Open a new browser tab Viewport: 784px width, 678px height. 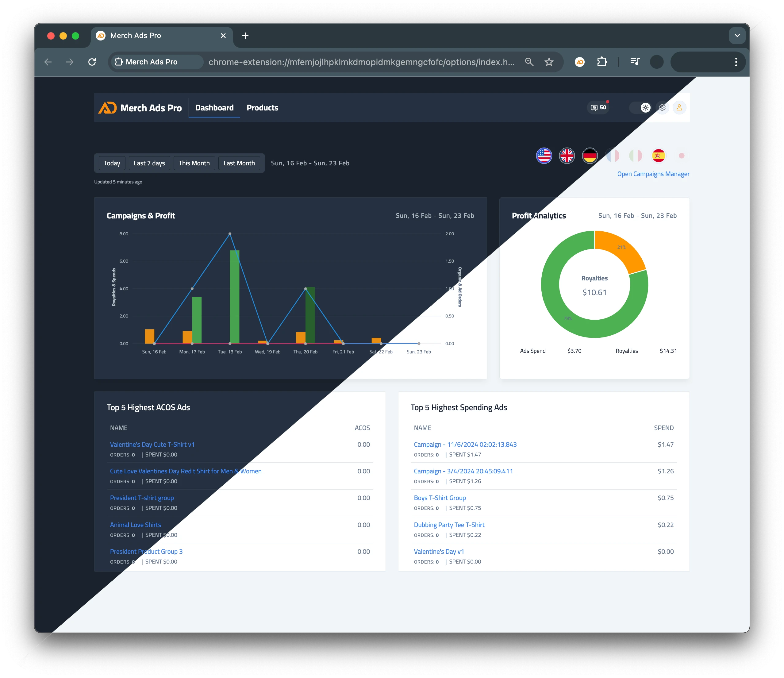pos(245,36)
